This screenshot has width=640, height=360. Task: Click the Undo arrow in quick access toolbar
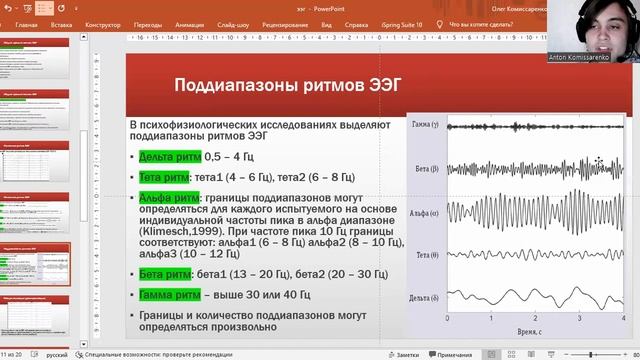(7, 8)
